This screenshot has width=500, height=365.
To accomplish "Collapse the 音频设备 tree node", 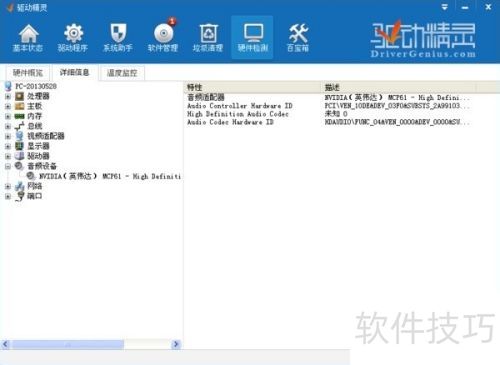I will click(8, 166).
